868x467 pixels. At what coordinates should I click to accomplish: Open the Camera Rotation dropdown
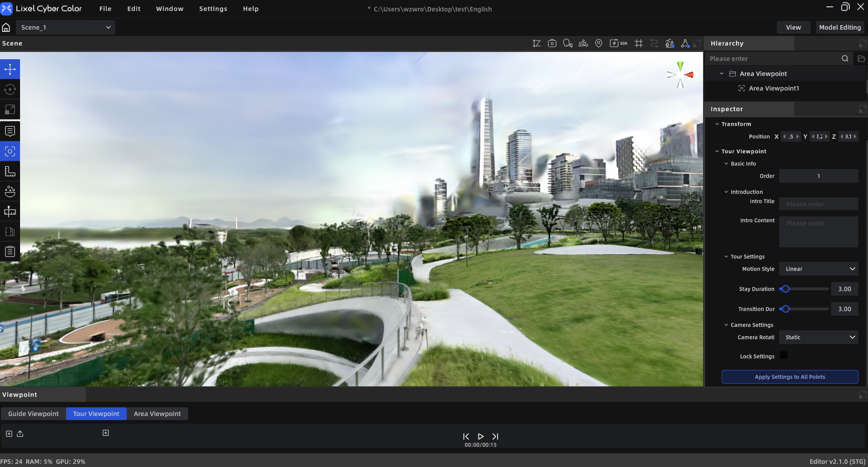[818, 337]
